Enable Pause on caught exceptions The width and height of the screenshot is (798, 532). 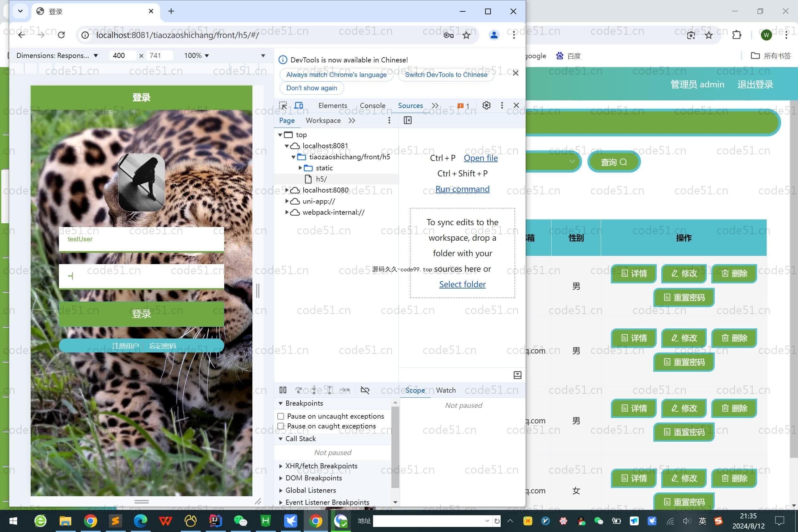(281, 426)
